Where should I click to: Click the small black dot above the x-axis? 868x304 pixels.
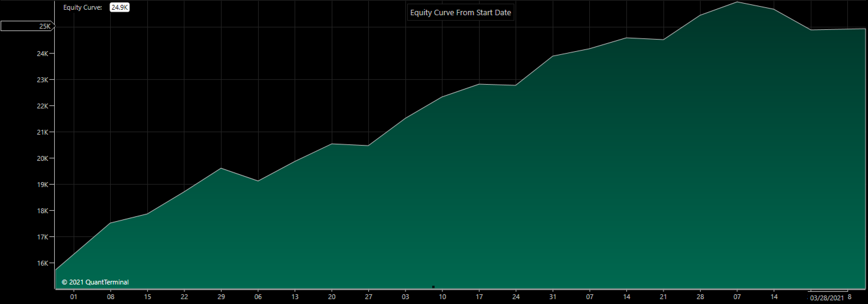click(433, 287)
